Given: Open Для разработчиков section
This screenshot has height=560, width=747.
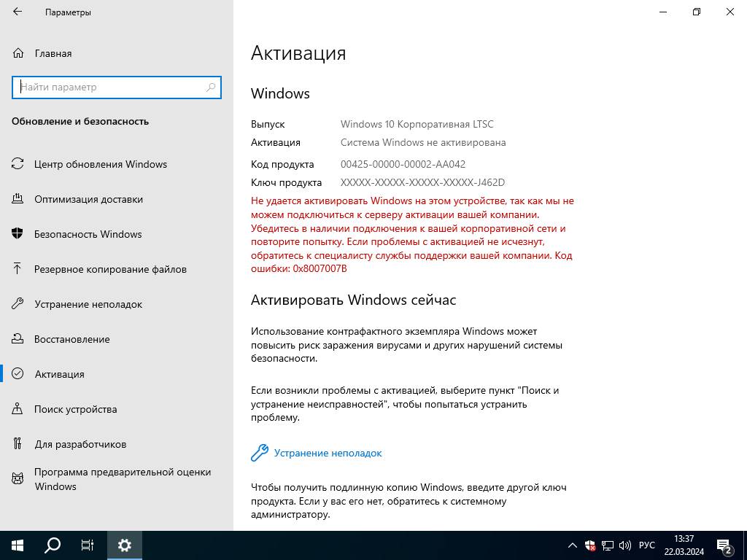Looking at the screenshot, I should tap(117, 444).
